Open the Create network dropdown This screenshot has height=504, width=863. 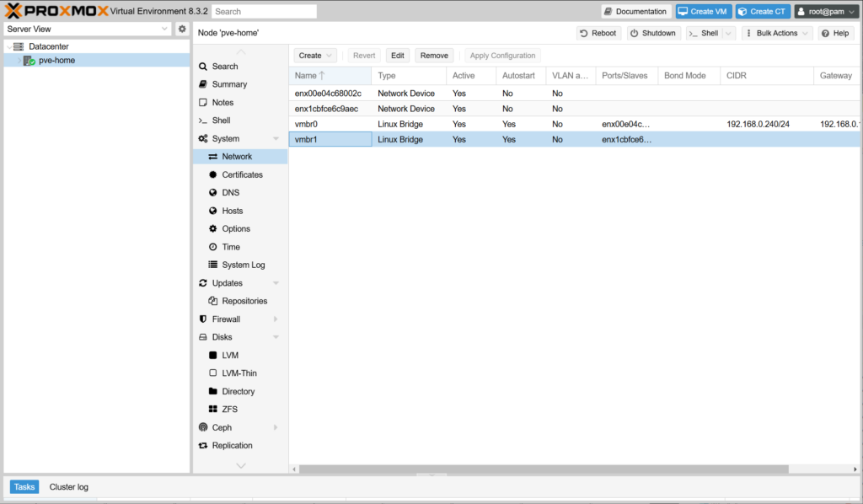click(x=316, y=56)
